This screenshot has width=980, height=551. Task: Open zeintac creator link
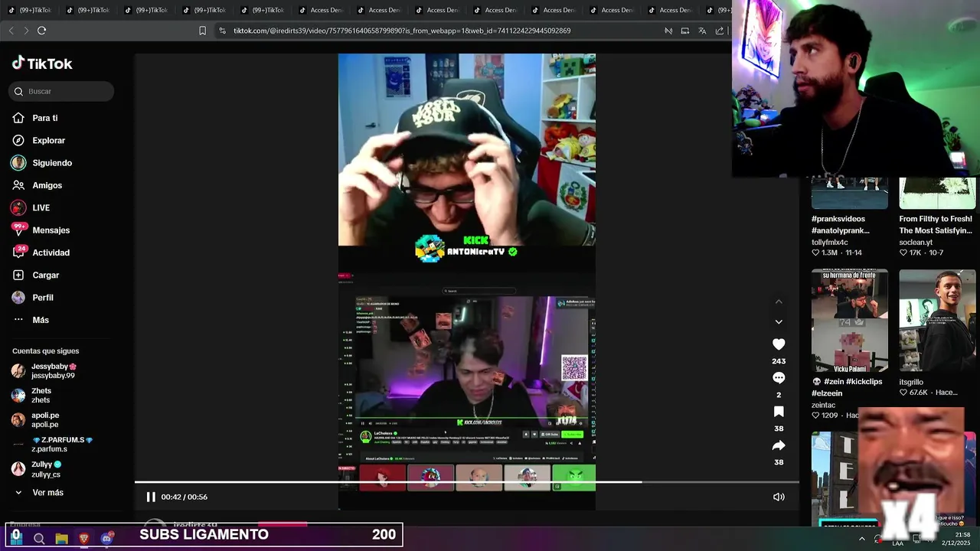coord(823,406)
